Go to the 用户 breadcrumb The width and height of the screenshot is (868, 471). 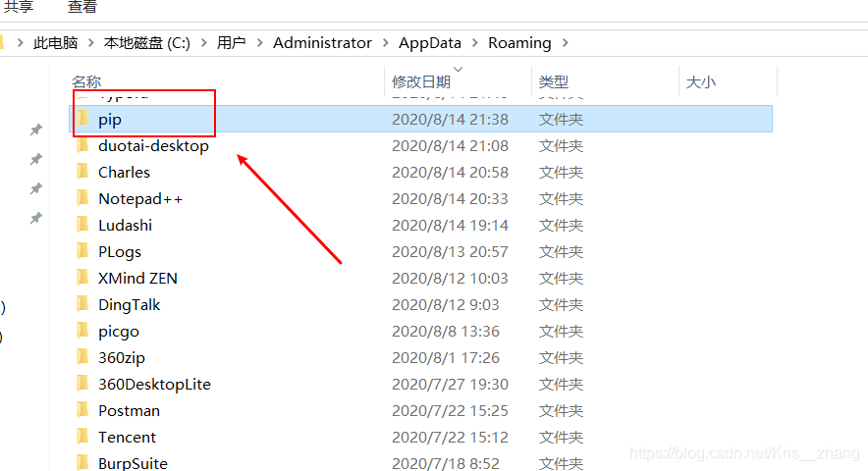[232, 42]
